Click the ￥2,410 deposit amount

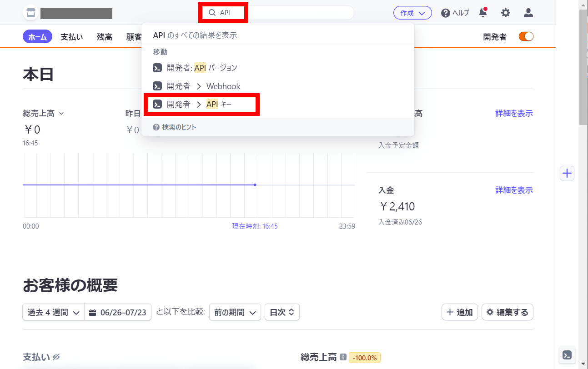pyautogui.click(x=397, y=207)
